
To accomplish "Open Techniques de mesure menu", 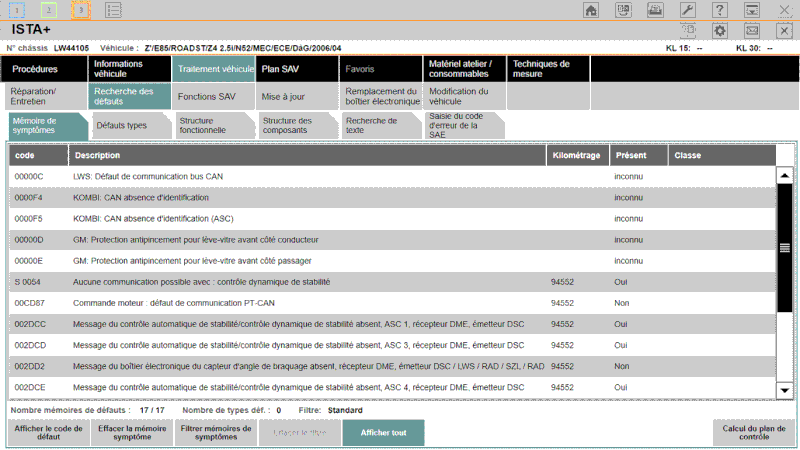I will click(x=548, y=69).
